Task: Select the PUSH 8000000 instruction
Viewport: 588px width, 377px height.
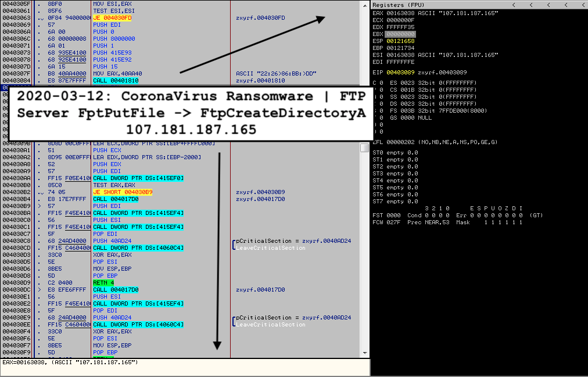Action: pyautogui.click(x=114, y=38)
